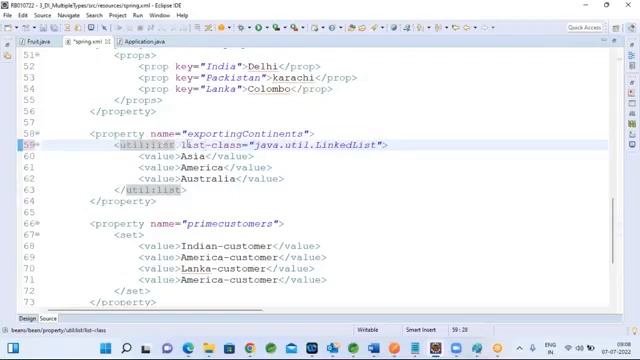Click the External Tools run icon

point(294,28)
